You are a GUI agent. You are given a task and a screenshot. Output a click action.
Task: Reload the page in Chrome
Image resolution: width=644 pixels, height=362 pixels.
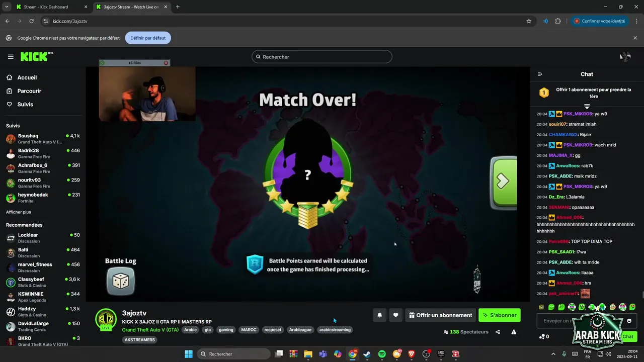tap(31, 21)
